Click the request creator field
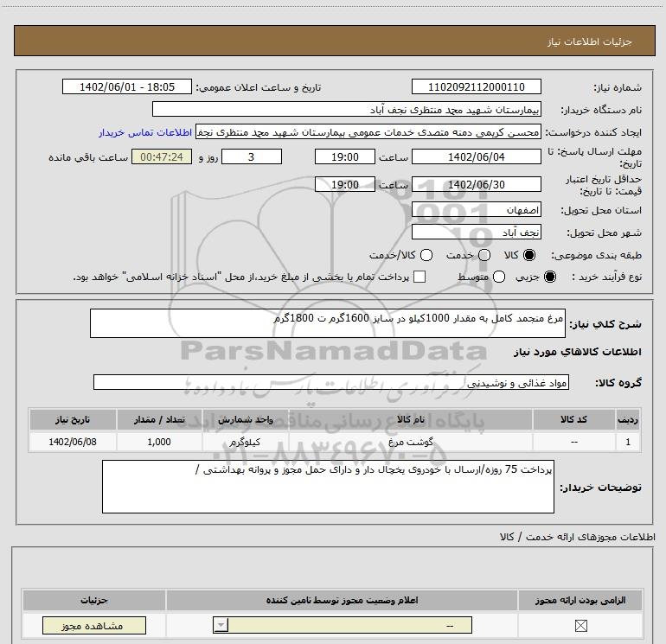The height and width of the screenshot is (644, 666). (x=368, y=132)
